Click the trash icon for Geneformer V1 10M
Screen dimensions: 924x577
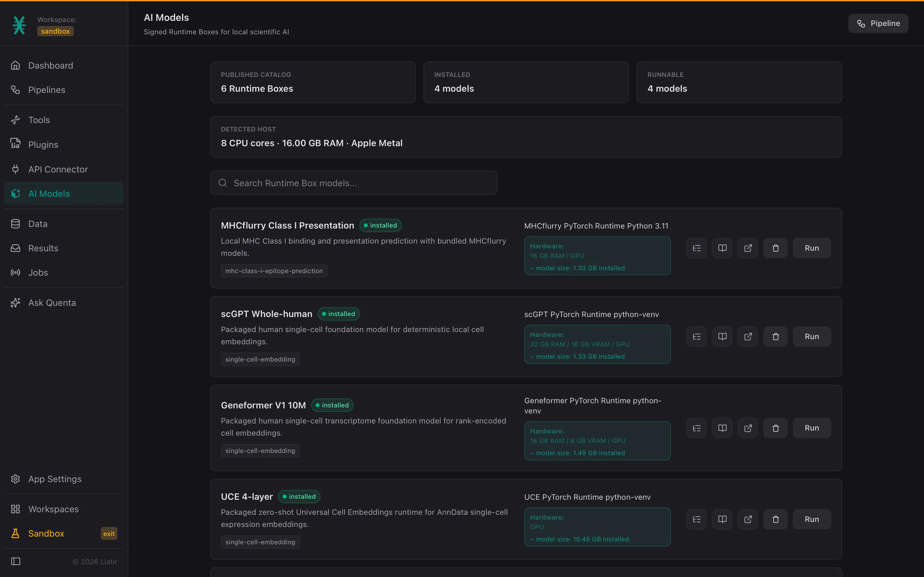(x=775, y=428)
